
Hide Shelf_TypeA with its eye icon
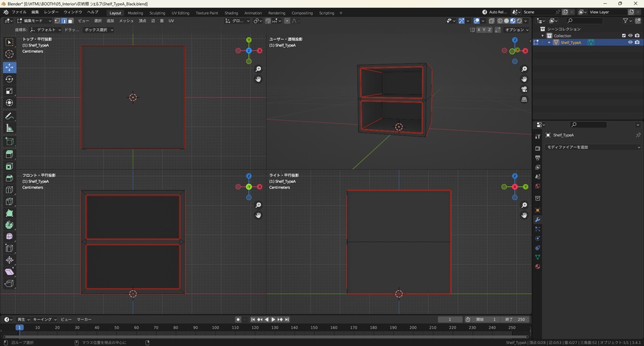630,43
